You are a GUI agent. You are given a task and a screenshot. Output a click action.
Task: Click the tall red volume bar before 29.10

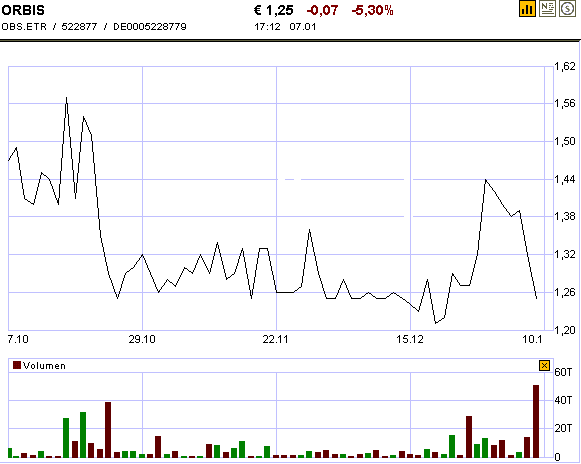[x=108, y=430]
